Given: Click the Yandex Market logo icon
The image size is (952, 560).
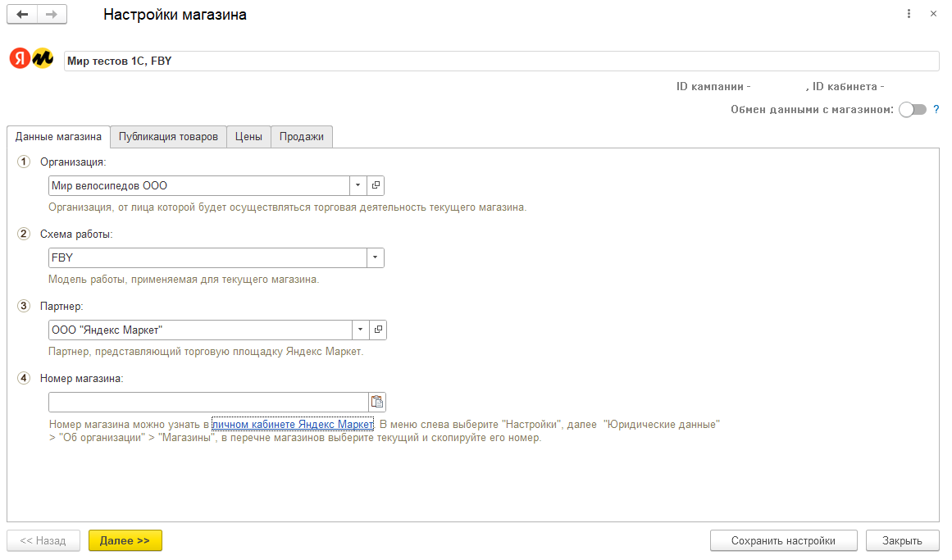Looking at the screenshot, I should [31, 60].
